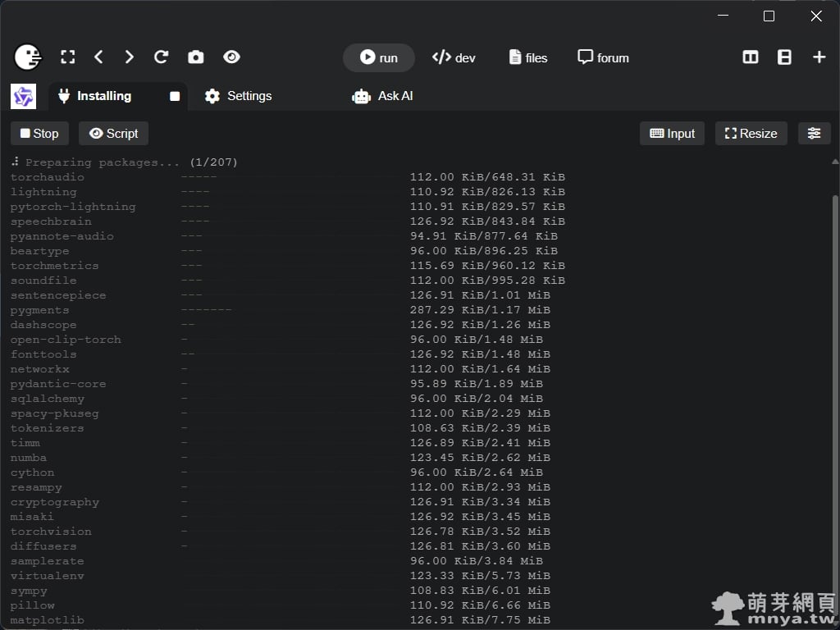The height and width of the screenshot is (630, 840).
Task: Go back with the left arrow
Action: 98,57
